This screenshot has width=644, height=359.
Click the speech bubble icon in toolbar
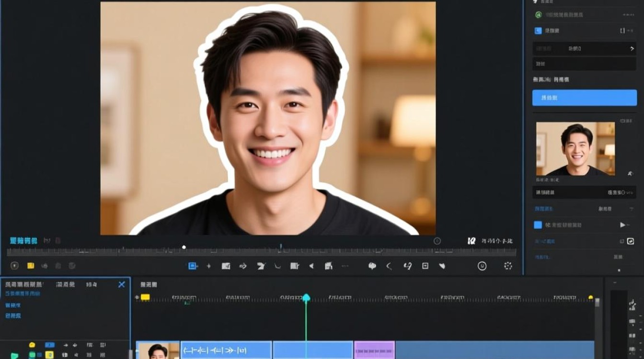point(372,266)
